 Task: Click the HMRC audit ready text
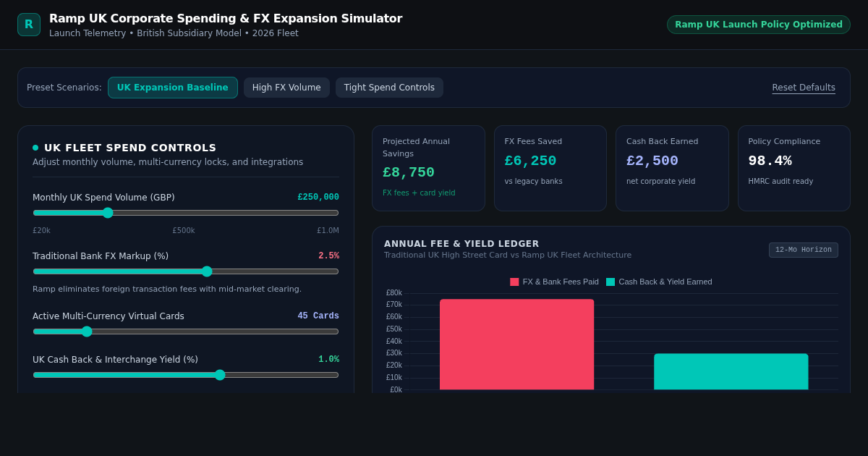click(780, 182)
